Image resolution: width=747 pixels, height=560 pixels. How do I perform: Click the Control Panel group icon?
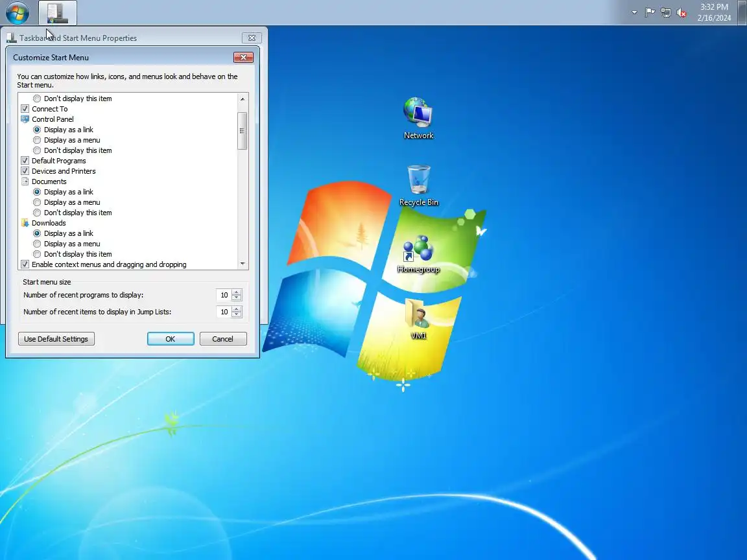(25, 119)
